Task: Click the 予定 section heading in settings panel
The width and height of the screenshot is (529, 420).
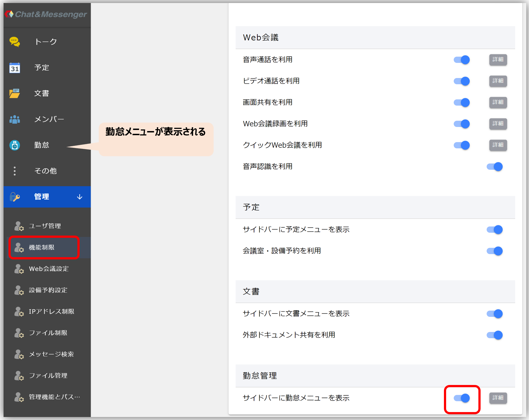Action: tap(251, 207)
